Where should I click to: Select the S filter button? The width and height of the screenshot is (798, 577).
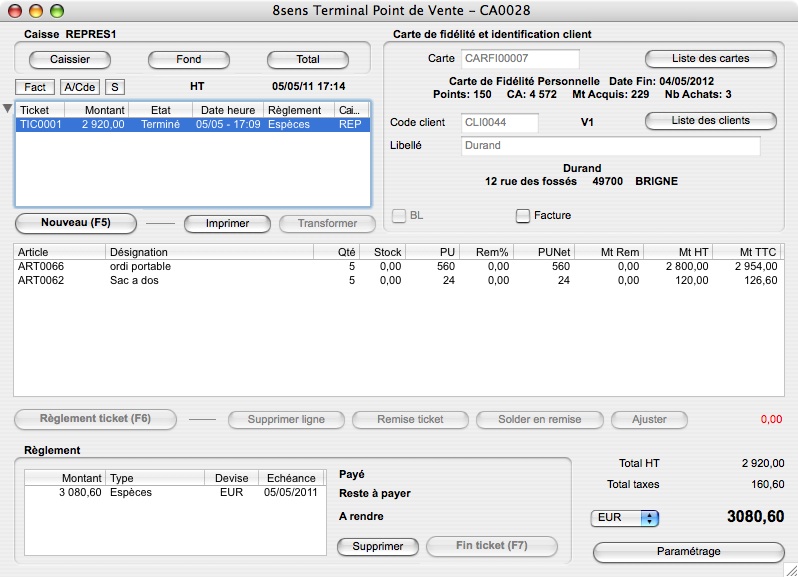tap(115, 87)
